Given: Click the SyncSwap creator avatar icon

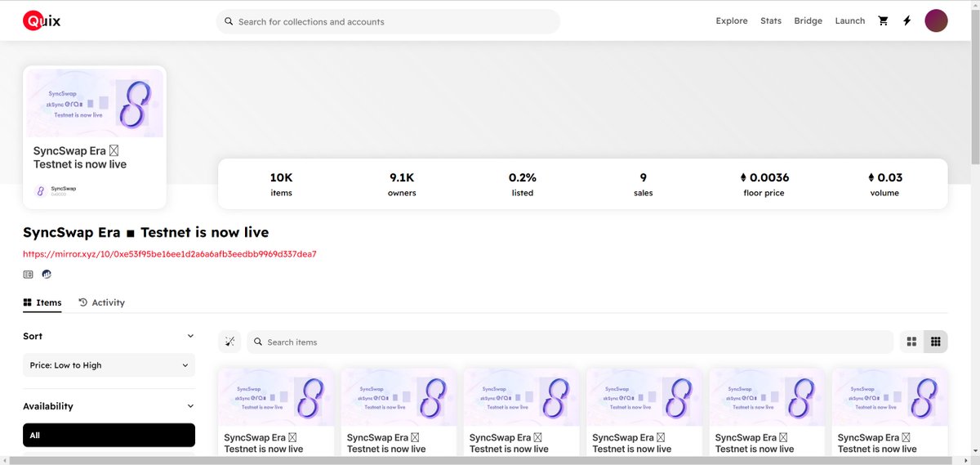Looking at the screenshot, I should pos(41,190).
